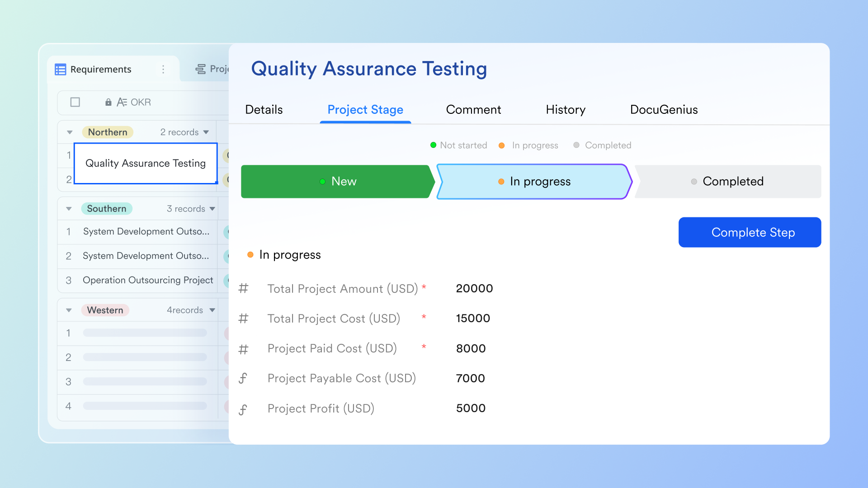Screen dimensions: 868x488
Task: Select the New stage step
Action: tap(338, 182)
